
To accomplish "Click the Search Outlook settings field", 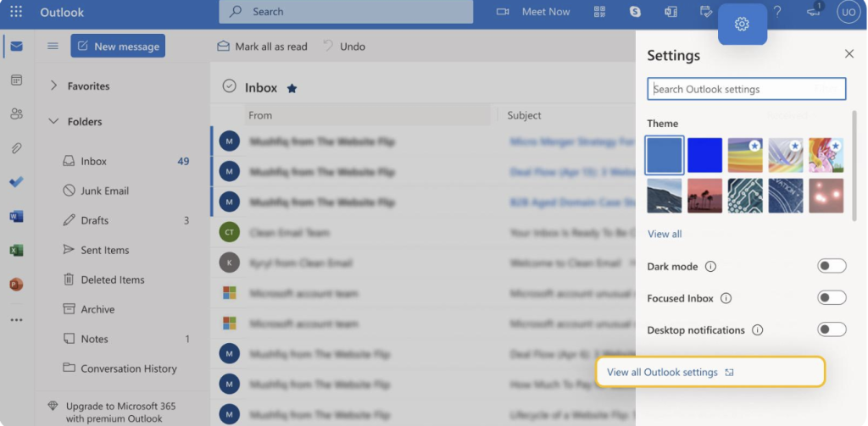I will 746,89.
